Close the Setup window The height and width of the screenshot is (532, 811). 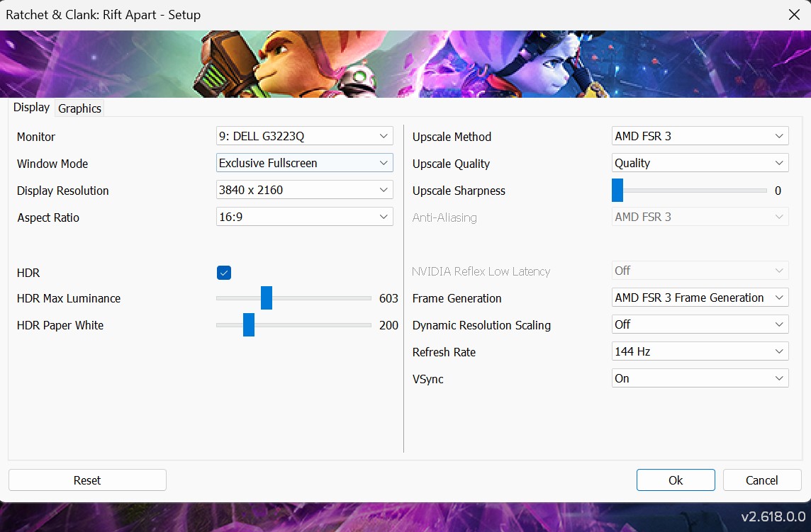pyautogui.click(x=794, y=14)
